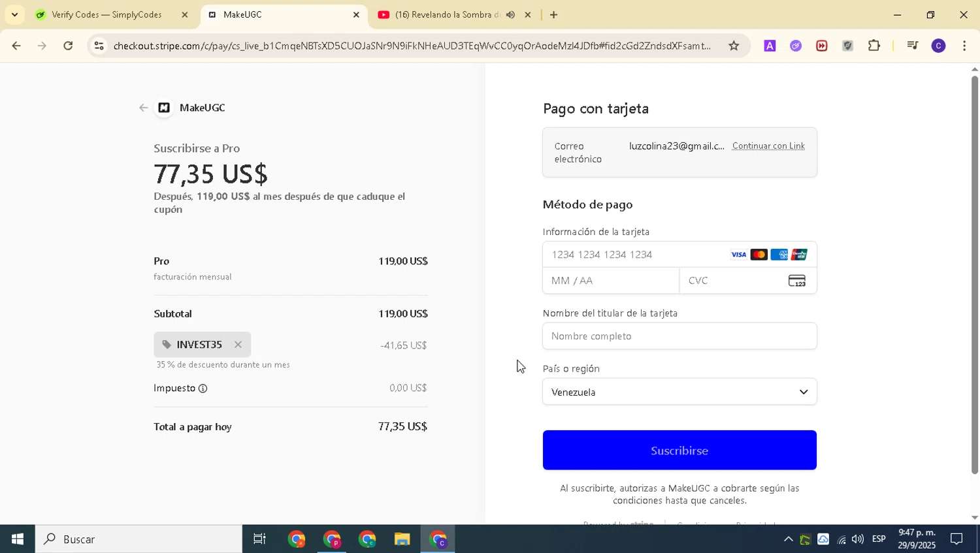
Task: Click the coupon tag icon next to INVEST35
Action: point(167,345)
